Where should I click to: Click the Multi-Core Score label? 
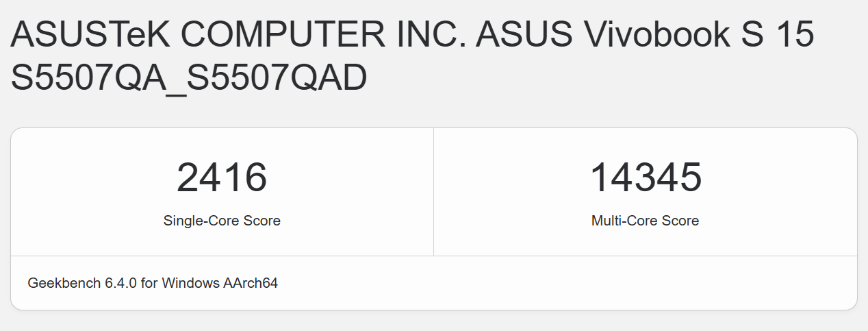[x=646, y=221]
